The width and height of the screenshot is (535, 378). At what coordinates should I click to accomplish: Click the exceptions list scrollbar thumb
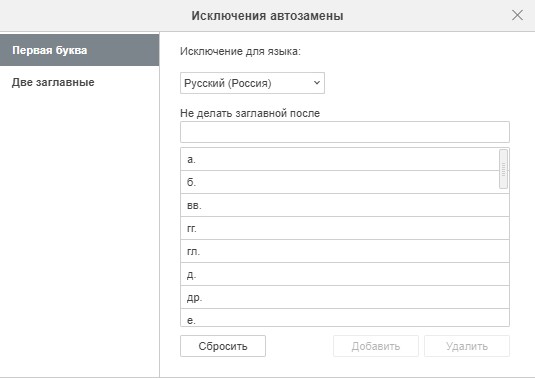[503, 169]
